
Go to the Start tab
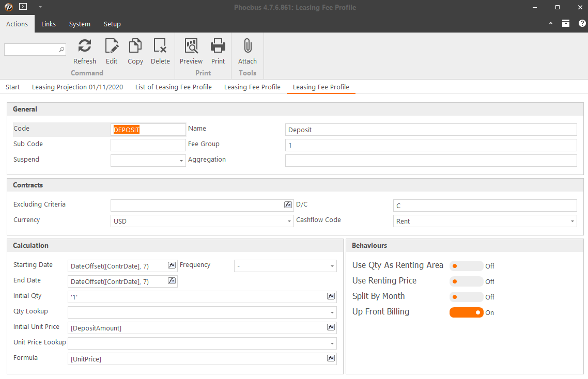tap(13, 87)
